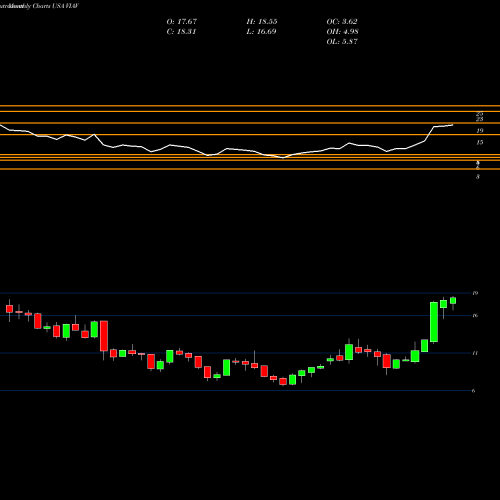Click the tall red candlestick dropping from 16 to 11

coord(104,336)
